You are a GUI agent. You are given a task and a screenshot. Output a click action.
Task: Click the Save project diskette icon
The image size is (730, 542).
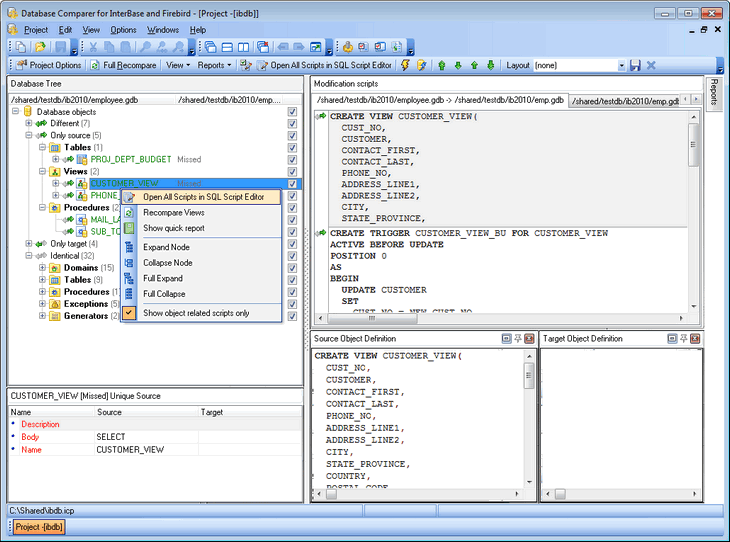(61, 47)
